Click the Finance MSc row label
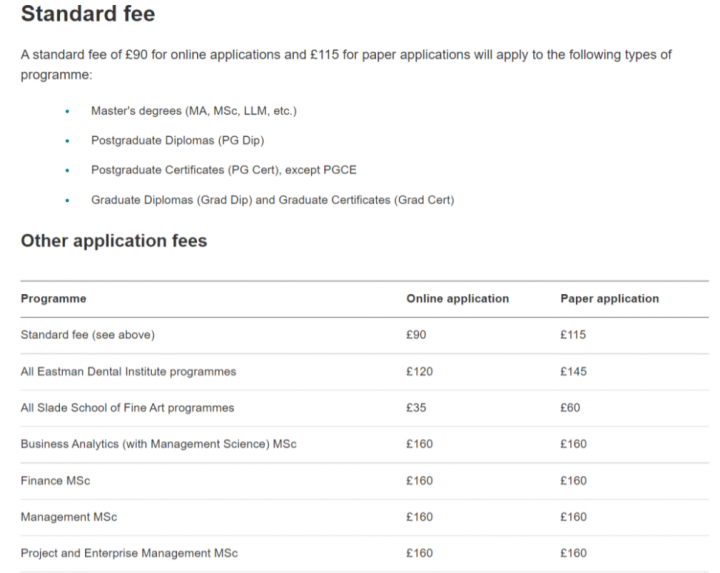This screenshot has height=573, width=720. 55,481
